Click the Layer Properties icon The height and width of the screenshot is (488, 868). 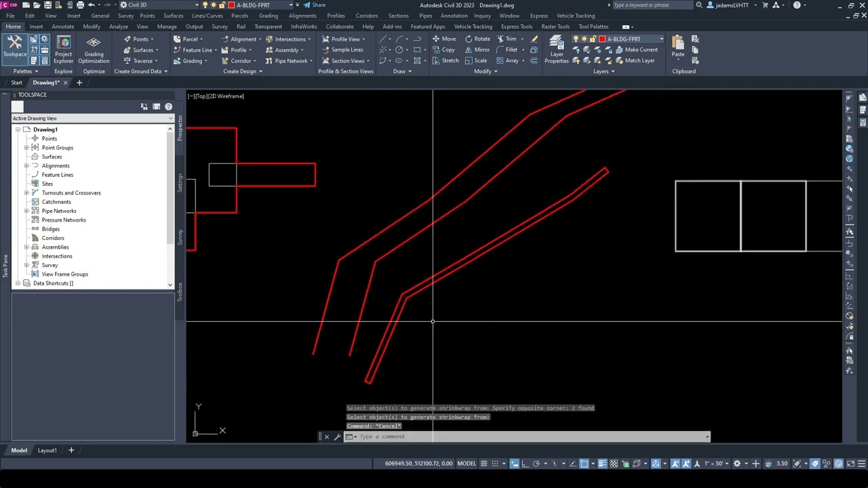557,49
